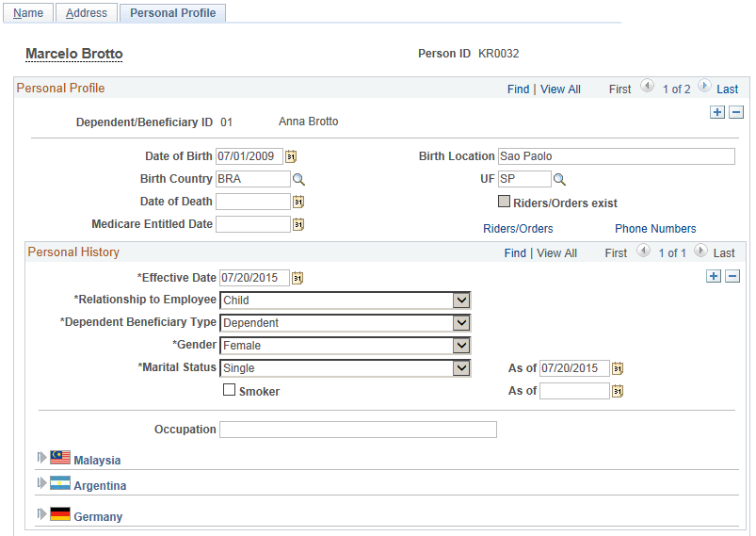The height and width of the screenshot is (536, 756).
Task: Look up UF state with magnifier
Action: pyautogui.click(x=559, y=180)
